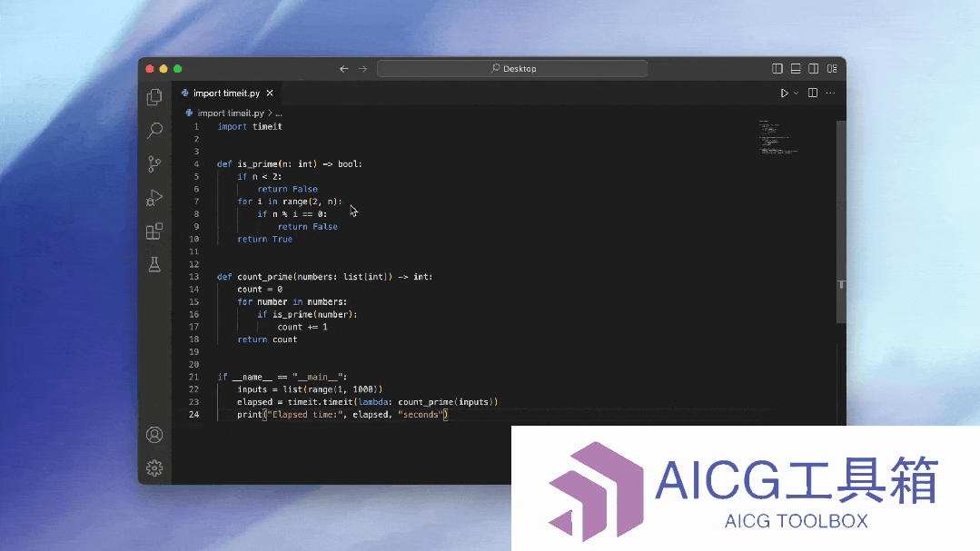Click line number 13 in the gutter

(193, 277)
